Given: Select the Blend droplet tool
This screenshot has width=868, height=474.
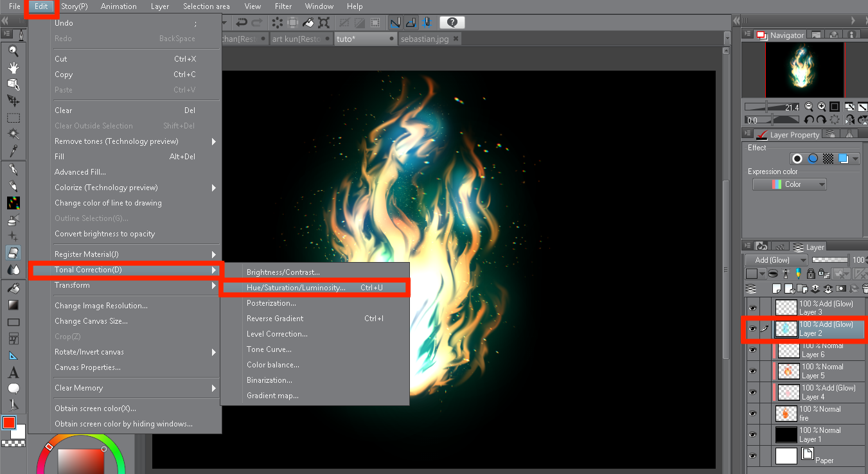Looking at the screenshot, I should [x=13, y=270].
